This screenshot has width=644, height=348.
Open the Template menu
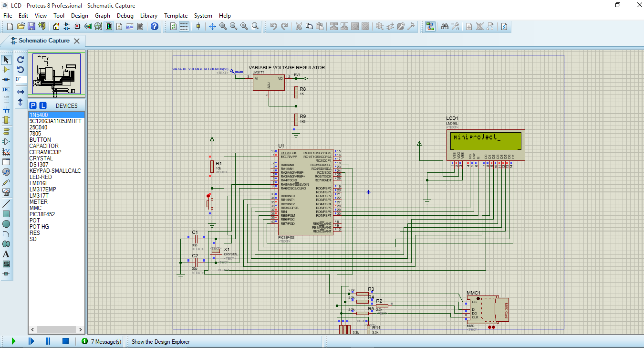tap(176, 16)
